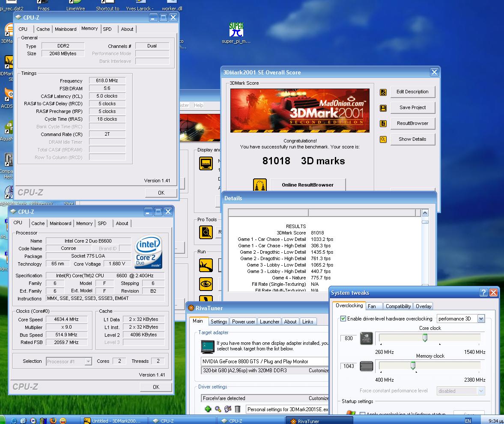Click the Edit Description notepad icon in 3DMark
This screenshot has height=424, width=504.
click(x=383, y=92)
